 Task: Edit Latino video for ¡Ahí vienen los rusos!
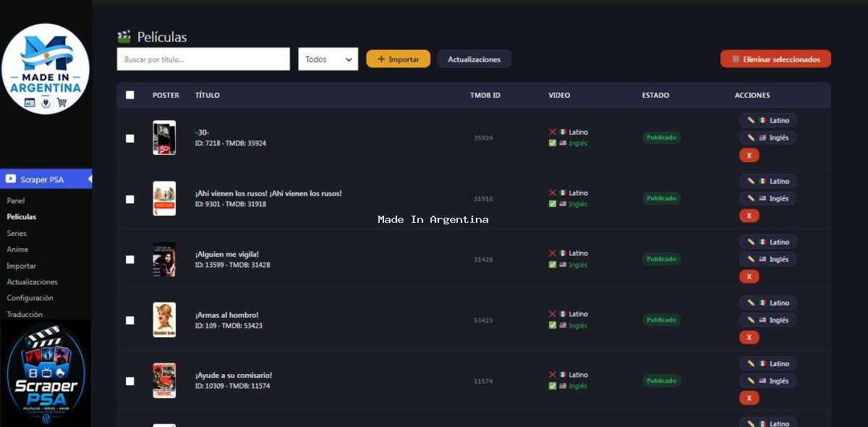coord(767,181)
